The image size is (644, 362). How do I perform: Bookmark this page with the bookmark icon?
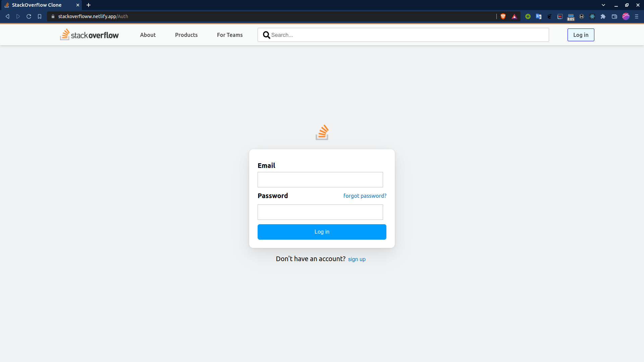40,16
